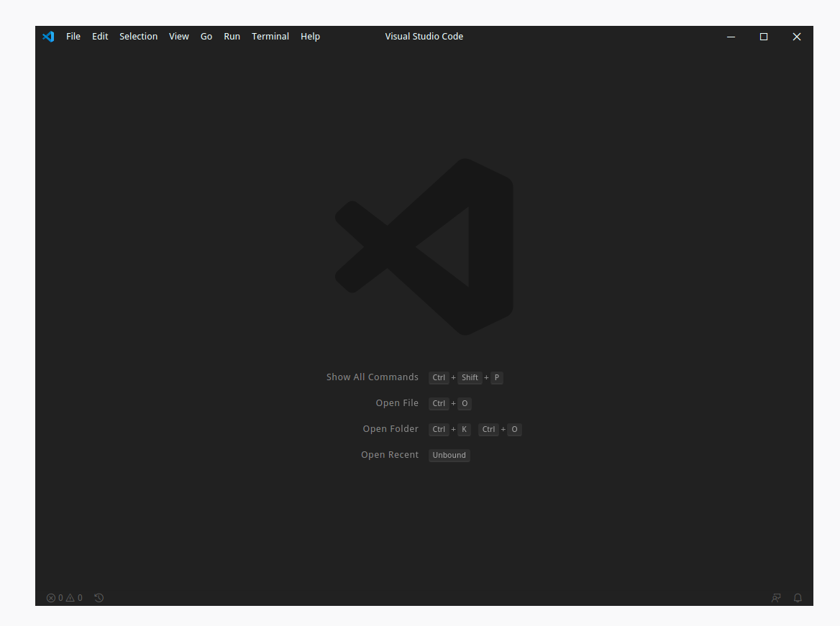Open the Selection menu
Image resolution: width=840 pixels, height=626 pixels.
click(139, 37)
